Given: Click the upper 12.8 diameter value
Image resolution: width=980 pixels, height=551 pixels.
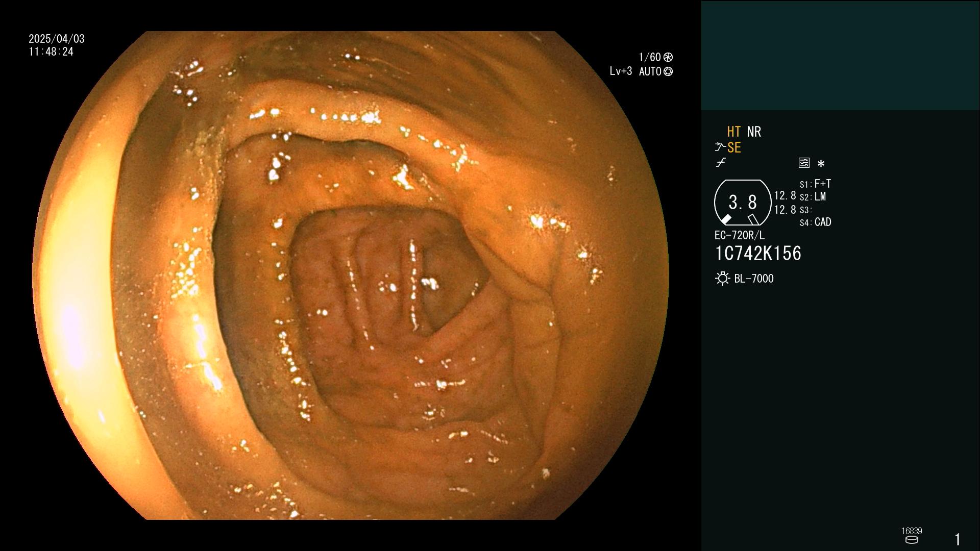Looking at the screenshot, I should coord(785,196).
